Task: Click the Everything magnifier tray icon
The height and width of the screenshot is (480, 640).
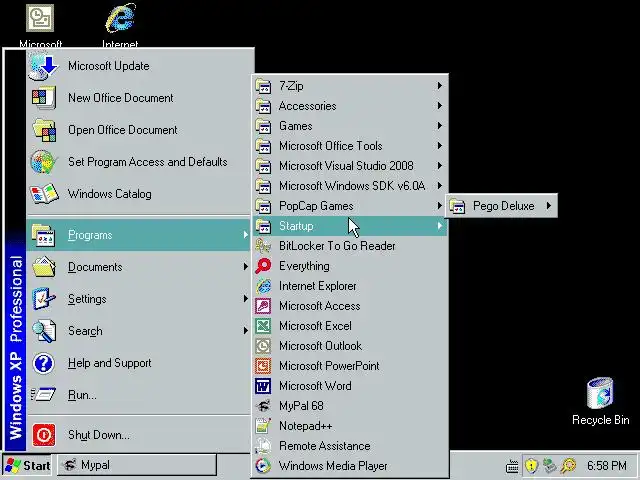Action: click(x=568, y=465)
